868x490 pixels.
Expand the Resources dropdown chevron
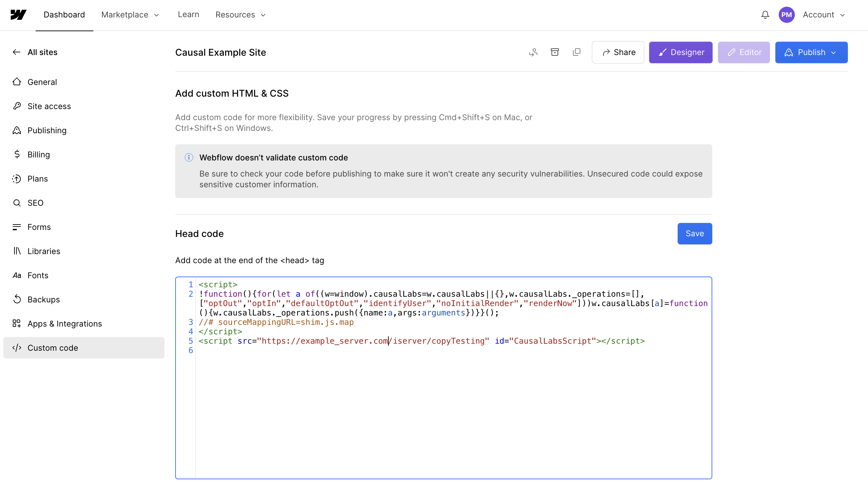click(263, 15)
